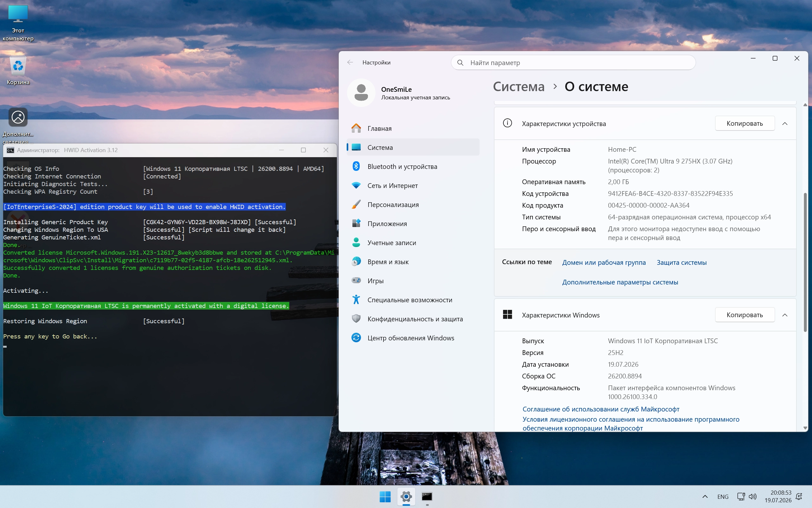Open the Этот компьютер desktop icon

(x=18, y=23)
